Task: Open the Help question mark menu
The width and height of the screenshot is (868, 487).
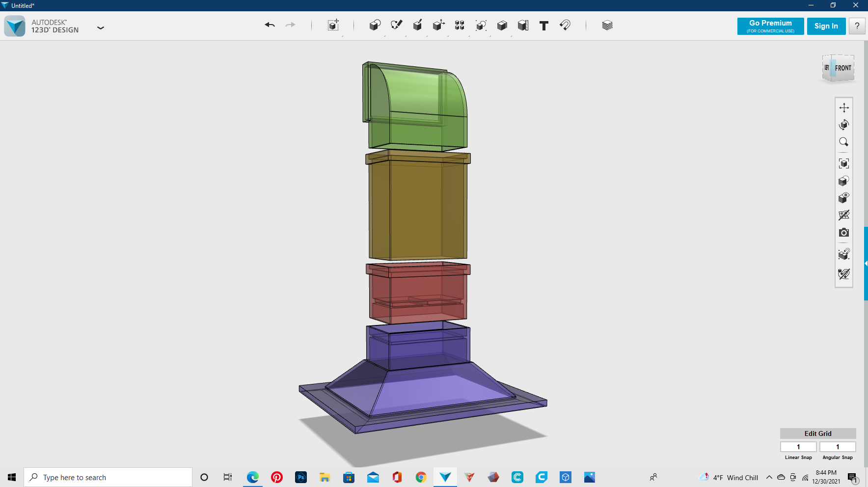Action: (x=857, y=26)
